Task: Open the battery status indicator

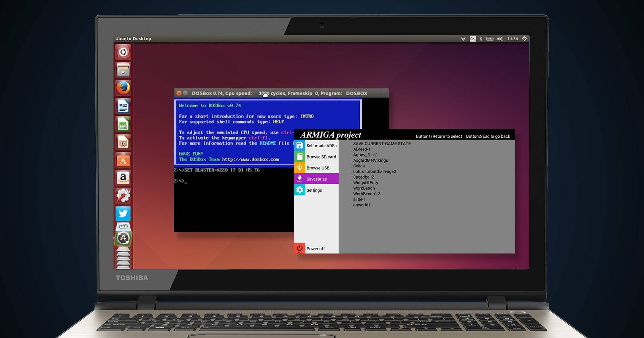Action: 490,39
